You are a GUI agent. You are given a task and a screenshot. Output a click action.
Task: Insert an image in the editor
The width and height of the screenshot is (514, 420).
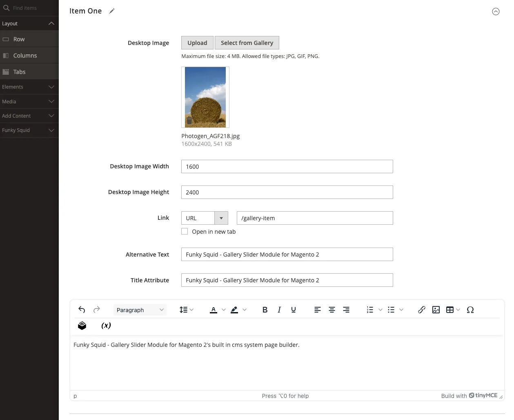[x=436, y=310]
